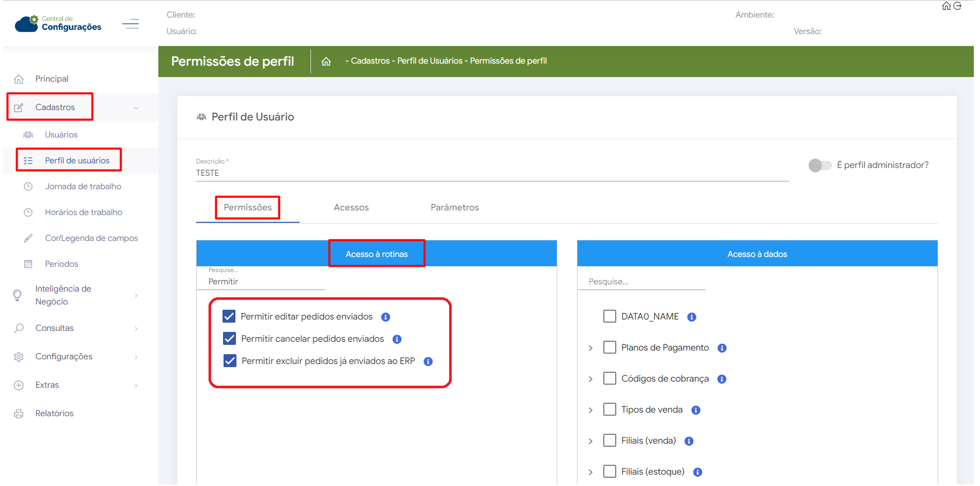Click info icon beside Tipos de venda
The image size is (980, 486).
tap(696, 410)
